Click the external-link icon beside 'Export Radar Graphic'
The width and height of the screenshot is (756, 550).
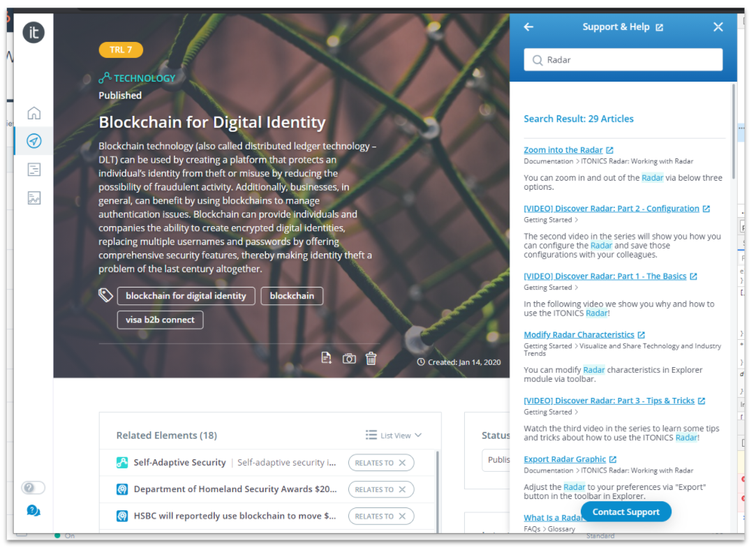(613, 459)
